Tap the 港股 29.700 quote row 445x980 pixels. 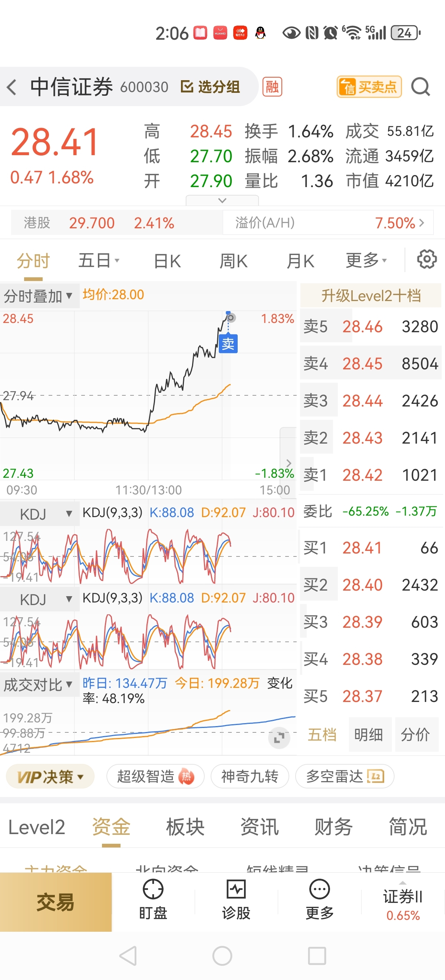117,223
